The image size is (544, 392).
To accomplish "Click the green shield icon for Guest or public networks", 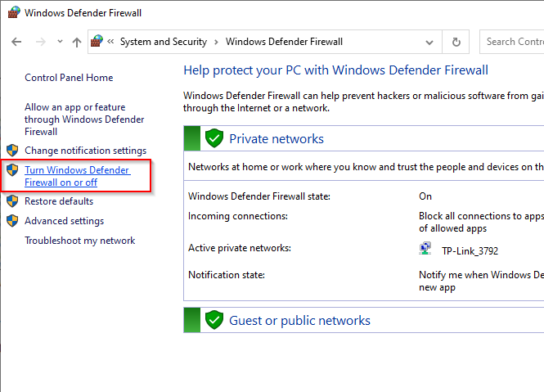I will coord(214,320).
